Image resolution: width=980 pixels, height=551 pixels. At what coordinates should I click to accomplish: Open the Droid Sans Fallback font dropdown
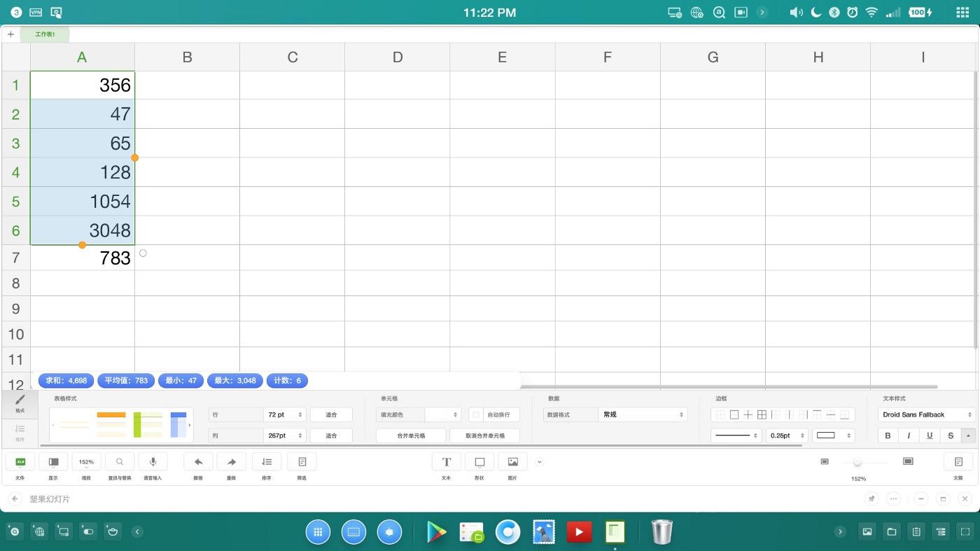click(925, 415)
